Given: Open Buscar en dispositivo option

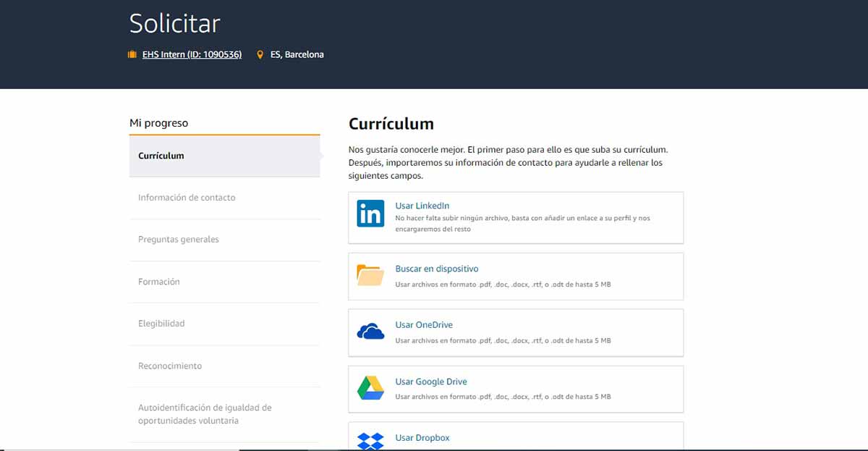Looking at the screenshot, I should 437,269.
